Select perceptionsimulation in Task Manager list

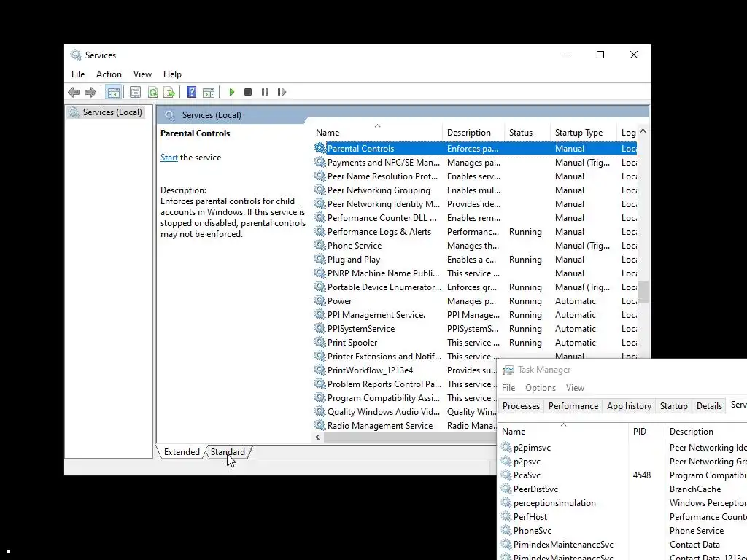[623, 503]
